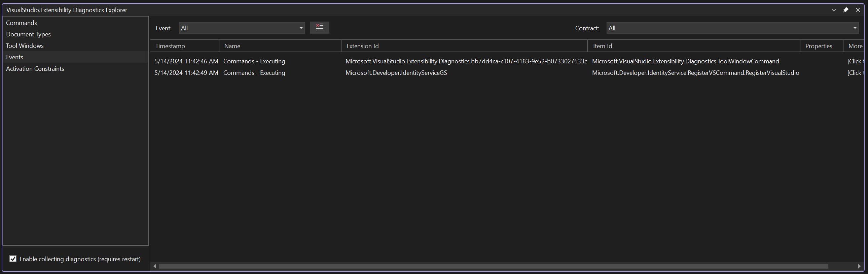
Task: Click the horizontal scrollbar left arrow
Action: (155, 266)
